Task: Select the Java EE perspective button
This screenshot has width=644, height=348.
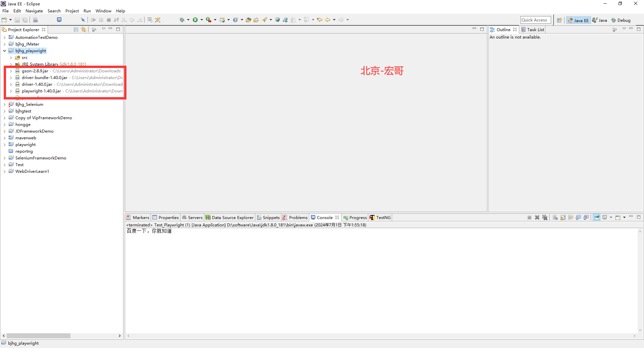Action: point(578,20)
